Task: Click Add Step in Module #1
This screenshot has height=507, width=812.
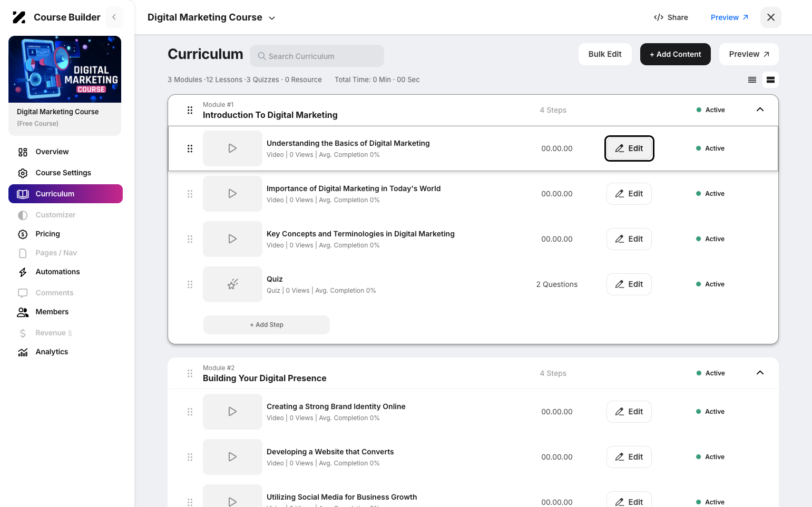Action: (x=267, y=325)
